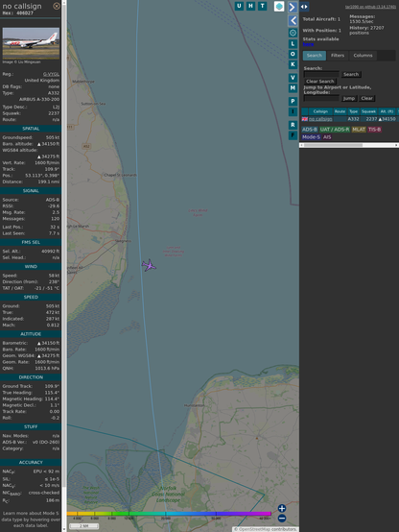Click the Clear Search button
399x532 pixels.
click(x=320, y=82)
